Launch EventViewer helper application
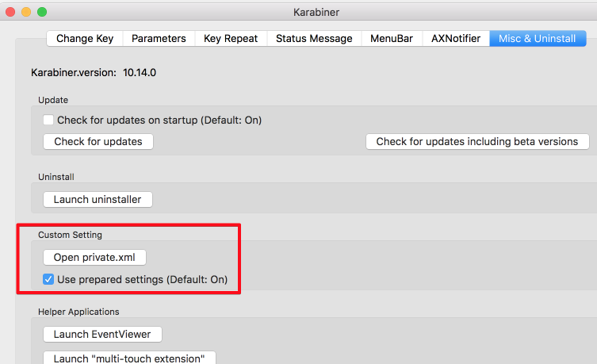The image size is (597, 364). pos(102,334)
